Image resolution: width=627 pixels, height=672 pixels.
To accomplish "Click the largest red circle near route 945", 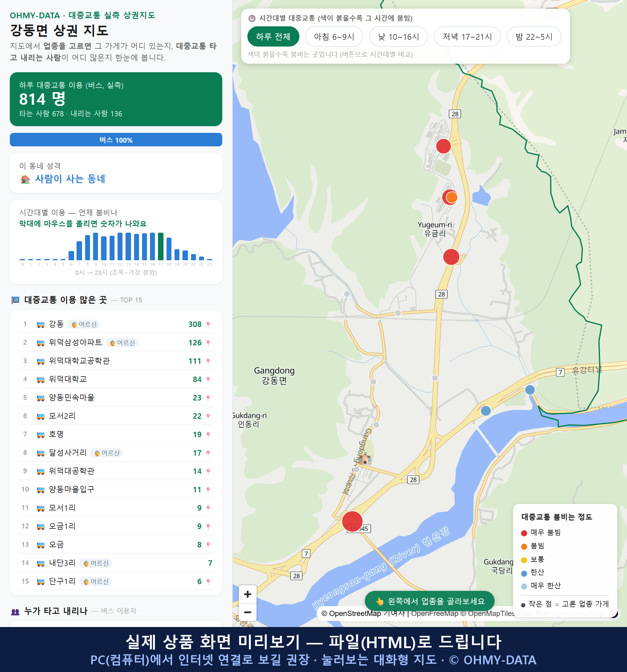I will click(352, 521).
